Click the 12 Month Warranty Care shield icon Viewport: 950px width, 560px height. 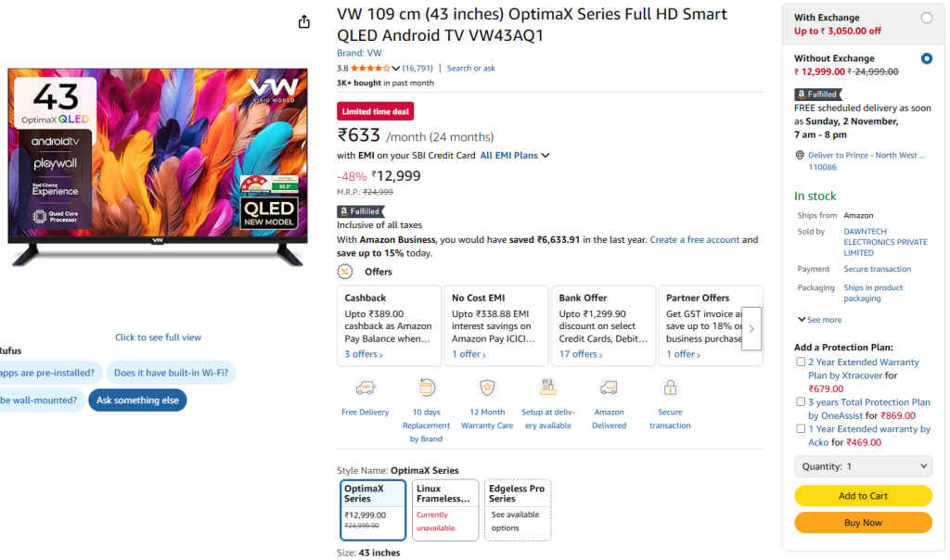point(487,388)
